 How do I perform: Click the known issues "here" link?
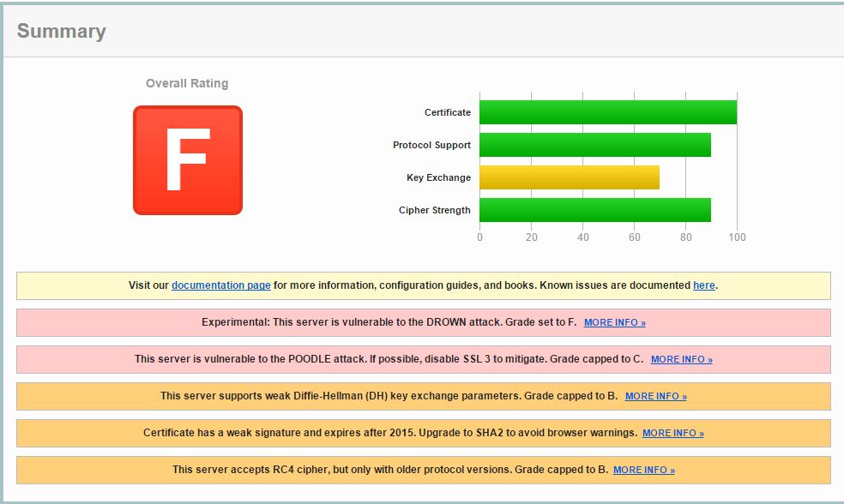click(x=703, y=285)
